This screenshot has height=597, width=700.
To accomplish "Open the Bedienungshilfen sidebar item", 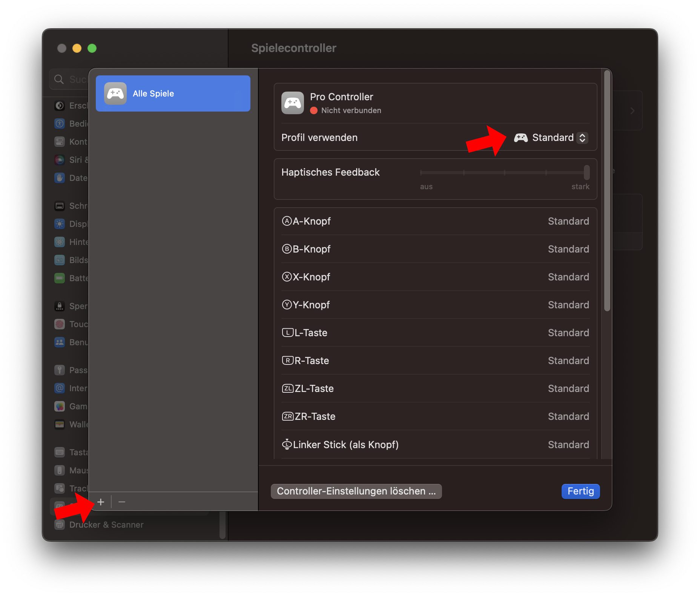I will coord(71,124).
